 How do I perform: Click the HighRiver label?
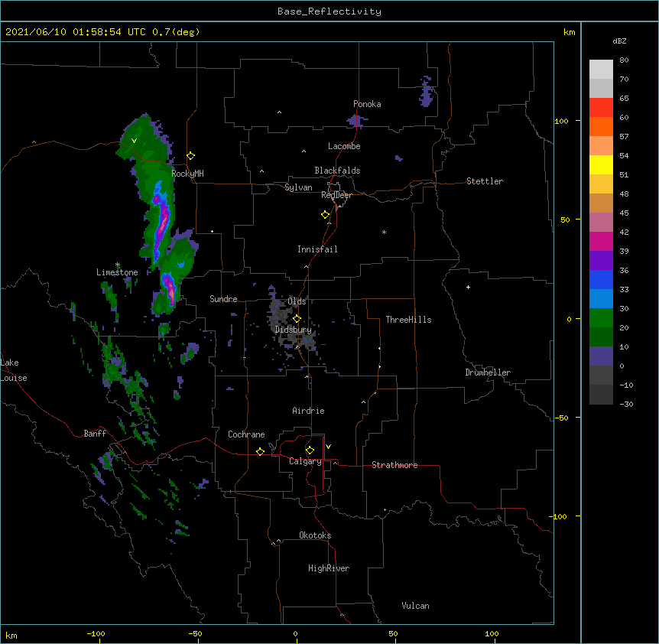329,568
